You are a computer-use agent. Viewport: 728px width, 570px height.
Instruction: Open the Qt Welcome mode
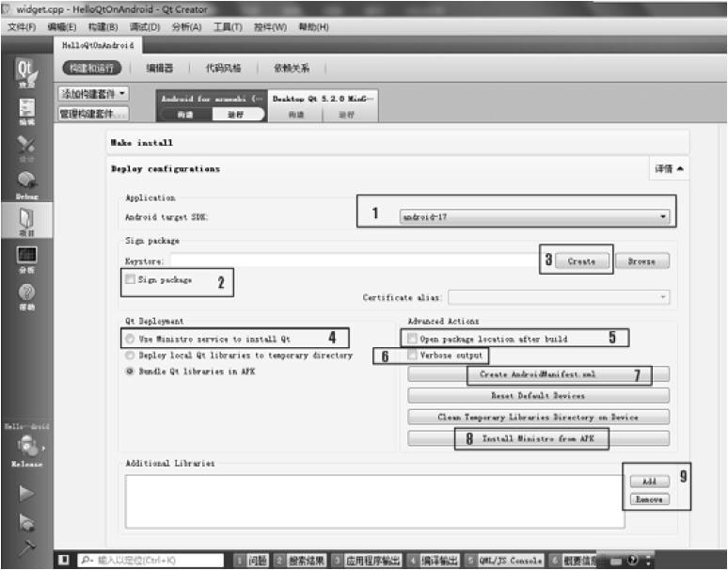point(25,73)
